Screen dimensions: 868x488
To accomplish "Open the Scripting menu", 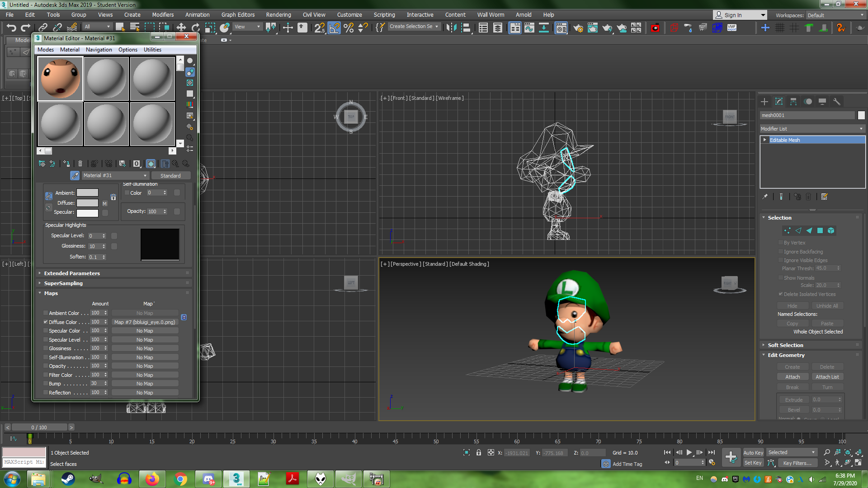I will pos(384,14).
